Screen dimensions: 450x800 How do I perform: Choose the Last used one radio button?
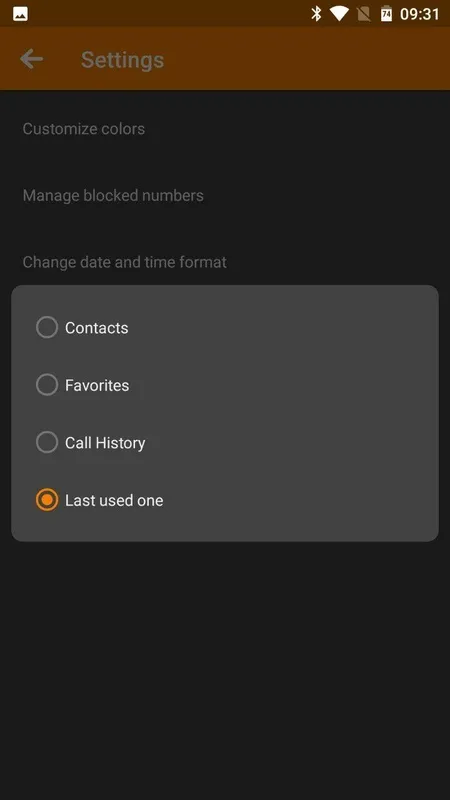coord(47,500)
